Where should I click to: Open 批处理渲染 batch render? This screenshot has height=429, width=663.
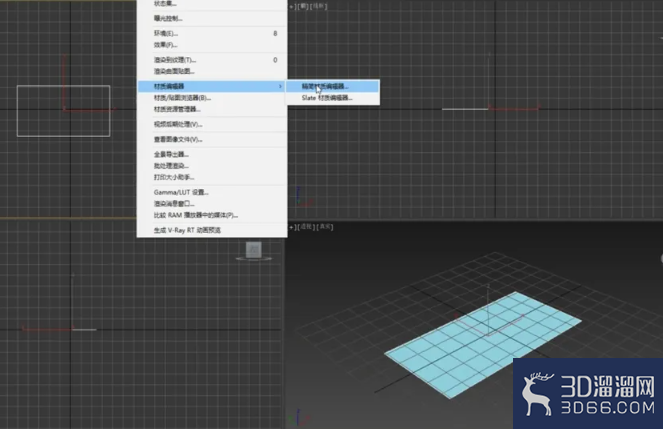pyautogui.click(x=212, y=166)
